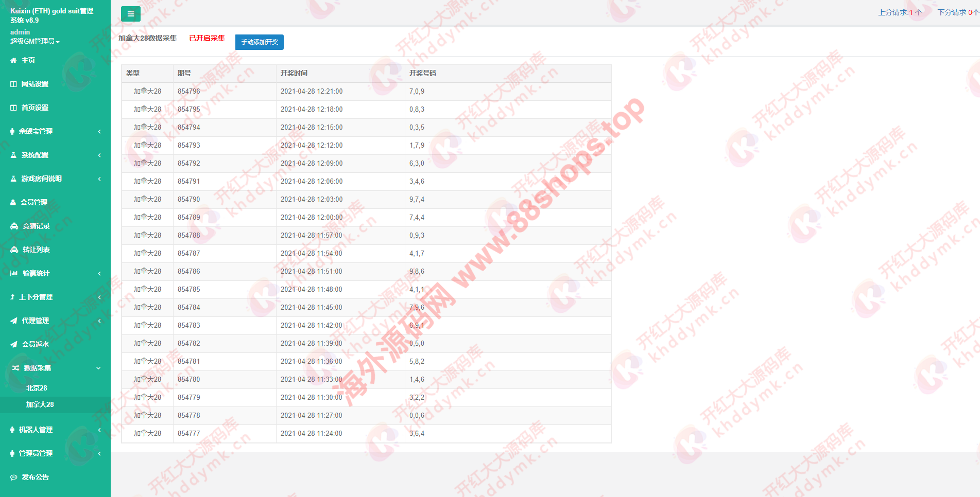This screenshot has height=497, width=980.
Task: Click the paper plane icon for 代理管理
Action: tap(14, 321)
